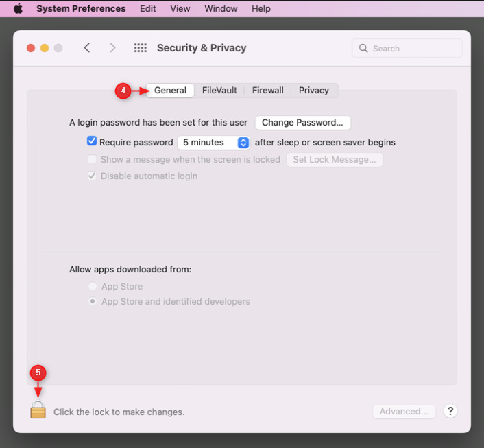
Task: Click 'A login password has been set' text
Action: (158, 123)
